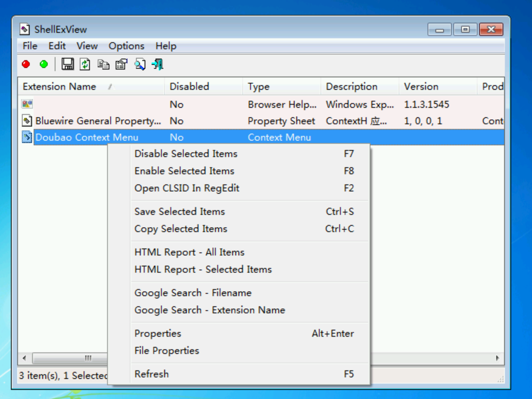Sort by the Extension Name column header
The image size is (532, 399).
click(x=91, y=86)
